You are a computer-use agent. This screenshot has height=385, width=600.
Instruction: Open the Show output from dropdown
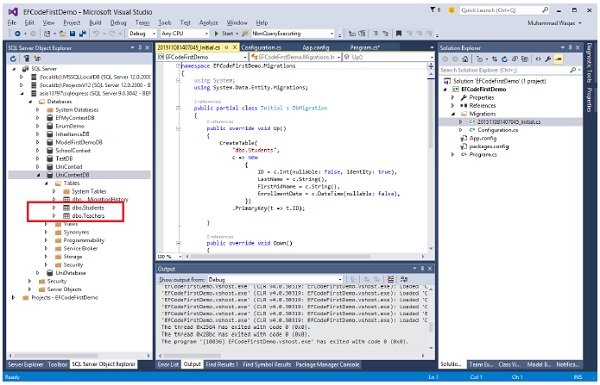pyautogui.click(x=275, y=279)
